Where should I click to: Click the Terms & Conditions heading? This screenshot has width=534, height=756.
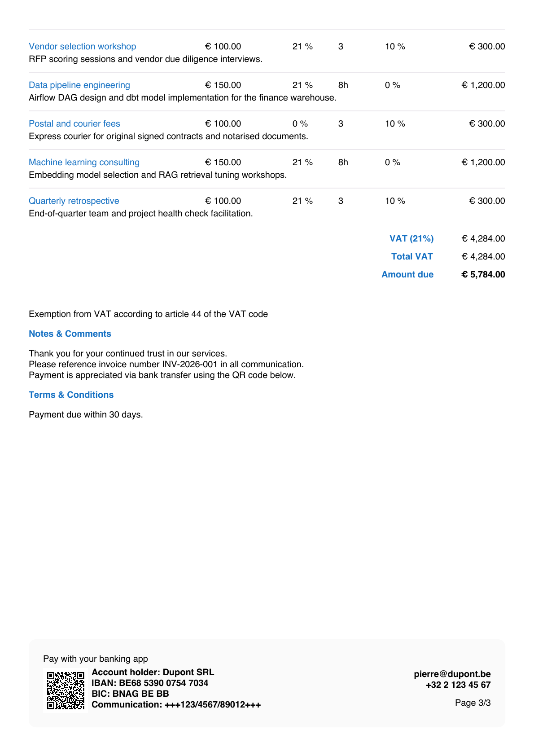tap(71, 395)
